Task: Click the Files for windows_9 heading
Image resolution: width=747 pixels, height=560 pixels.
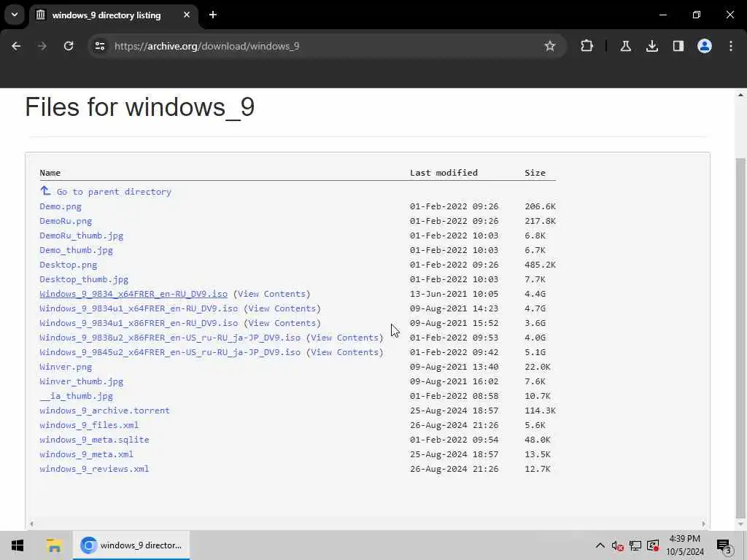Action: coord(139,106)
